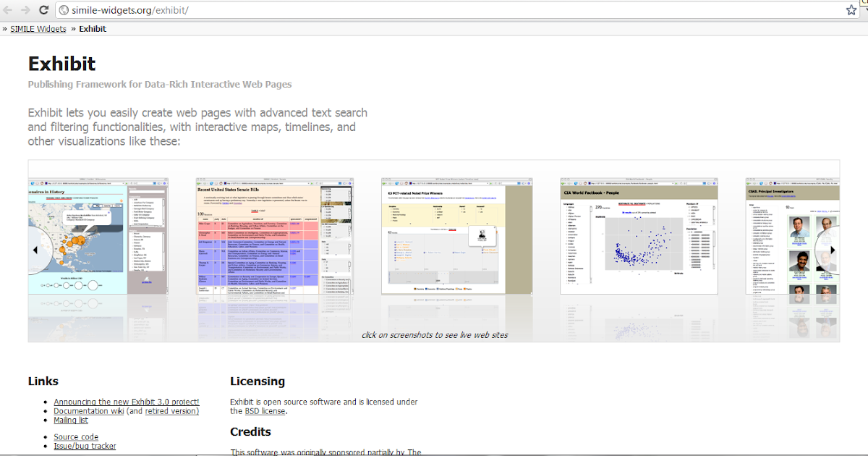Select the SIMILE Widgets breadcrumb entry
868x456 pixels.
pyautogui.click(x=37, y=28)
